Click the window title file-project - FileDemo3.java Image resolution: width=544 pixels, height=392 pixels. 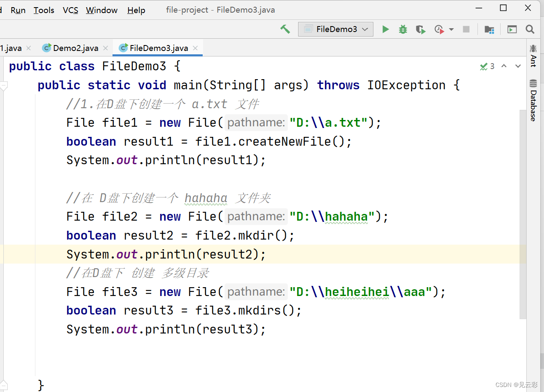[220, 10]
